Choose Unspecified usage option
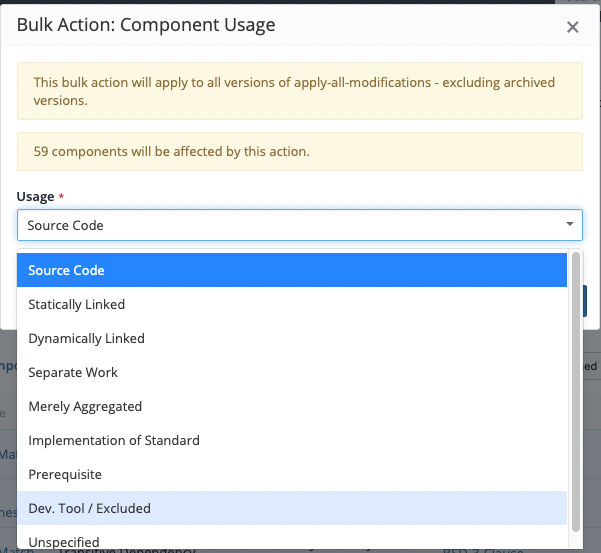Screen dimensions: 601x553 [x=292, y=537]
